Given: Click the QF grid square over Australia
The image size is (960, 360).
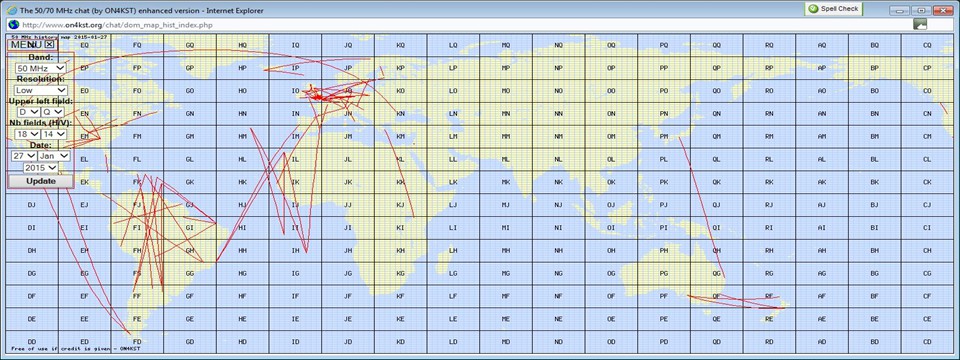Looking at the screenshot, I should click(716, 296).
